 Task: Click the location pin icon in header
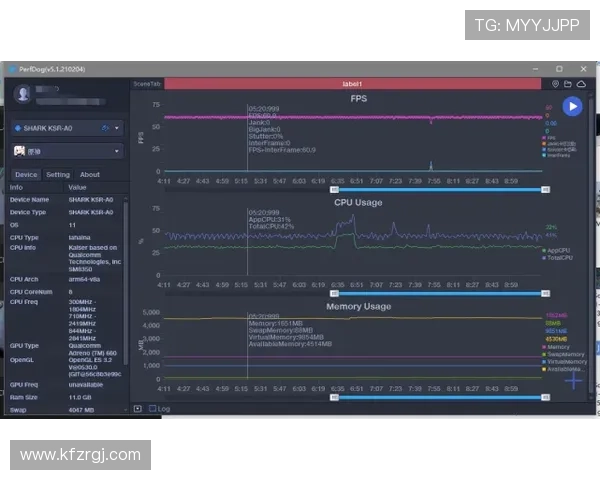pyautogui.click(x=556, y=84)
